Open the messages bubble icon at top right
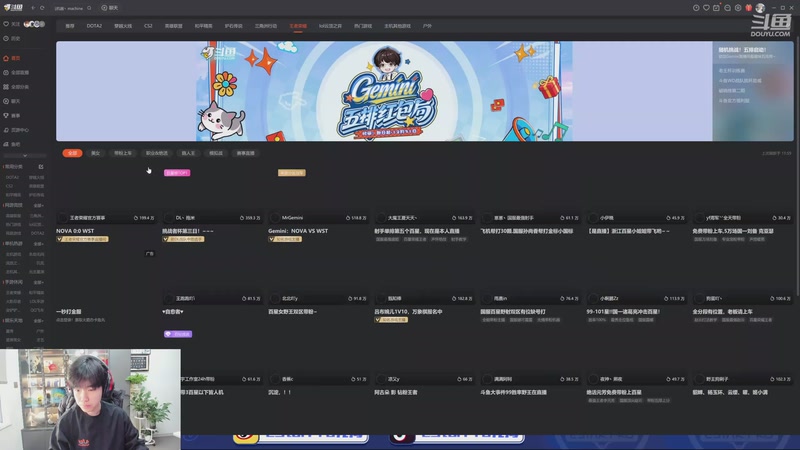 point(728,8)
